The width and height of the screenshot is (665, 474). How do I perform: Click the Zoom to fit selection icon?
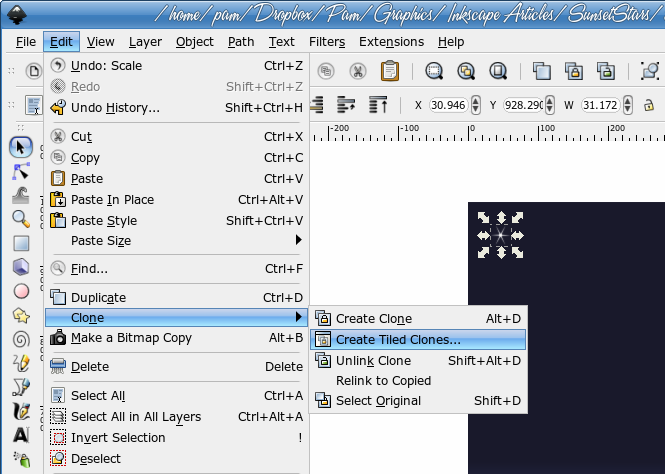coord(434,71)
